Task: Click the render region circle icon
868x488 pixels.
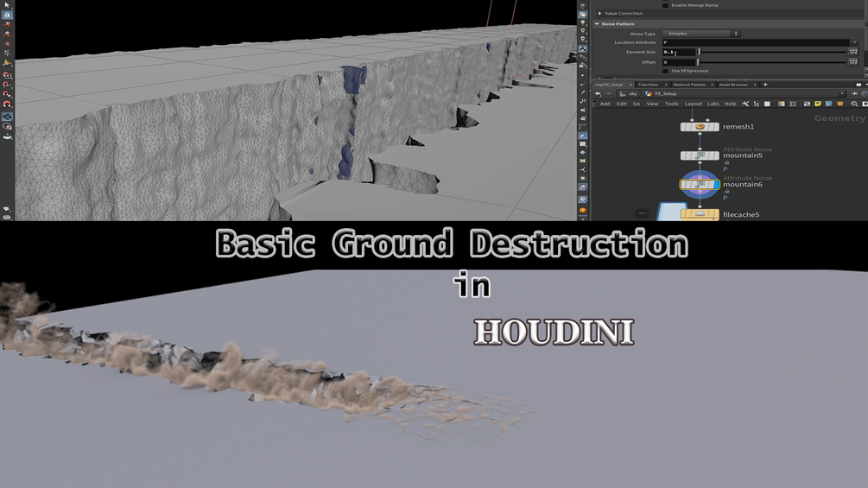Action: click(x=7, y=126)
